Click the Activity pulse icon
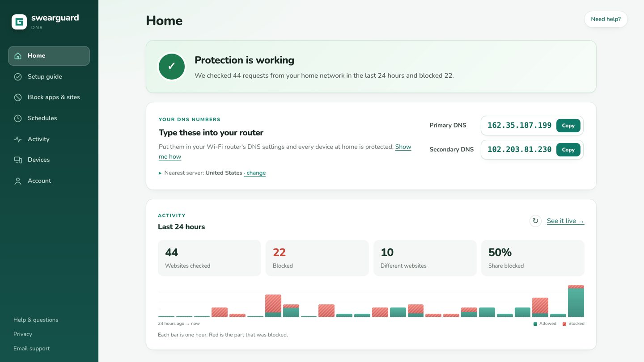Viewport: 644px width, 362px height. click(18, 139)
